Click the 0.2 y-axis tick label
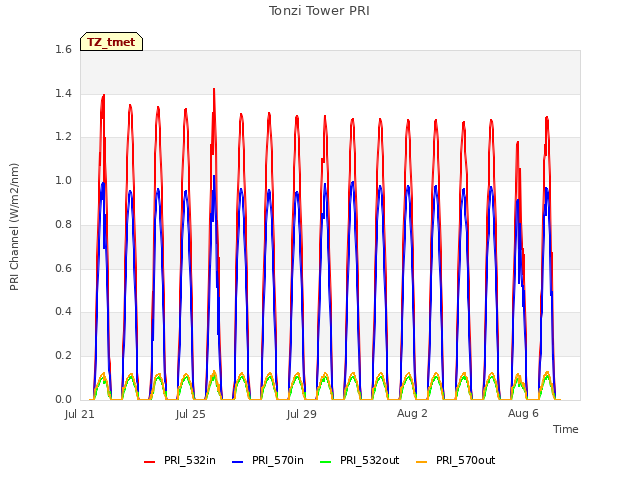Viewport: 640px width, 480px height. (63, 356)
